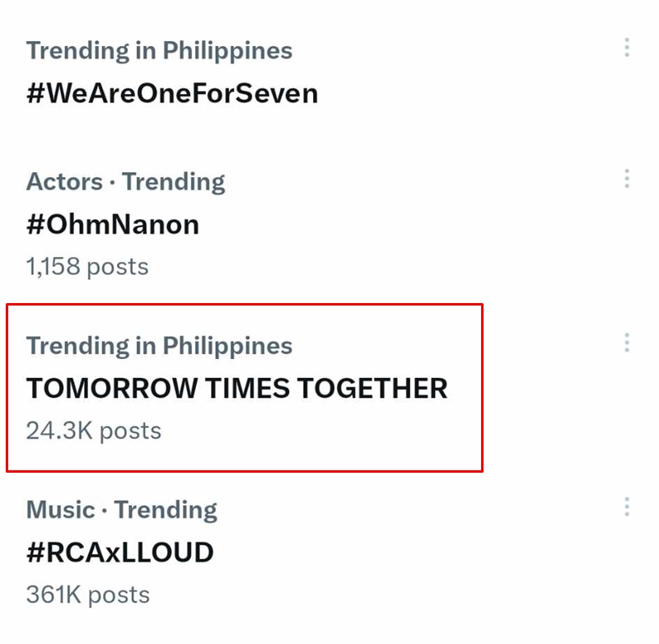The height and width of the screenshot is (644, 659).
Task: Open the TOMORROW TIMES TOGETHER trend
Action: click(x=236, y=388)
